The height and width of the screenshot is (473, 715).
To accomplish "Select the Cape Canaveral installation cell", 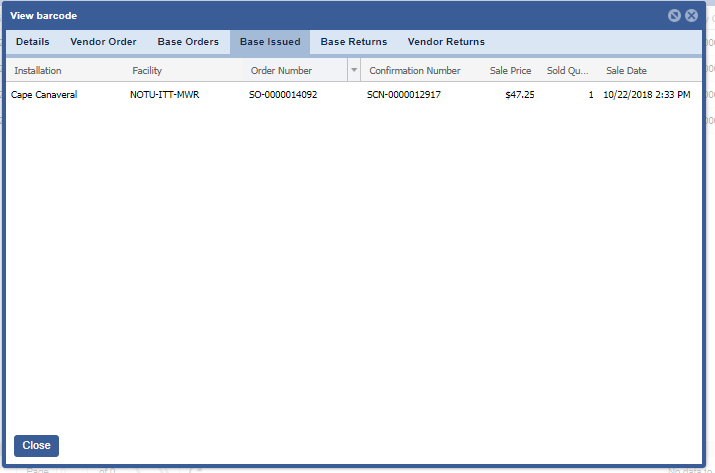I will 44,95.
